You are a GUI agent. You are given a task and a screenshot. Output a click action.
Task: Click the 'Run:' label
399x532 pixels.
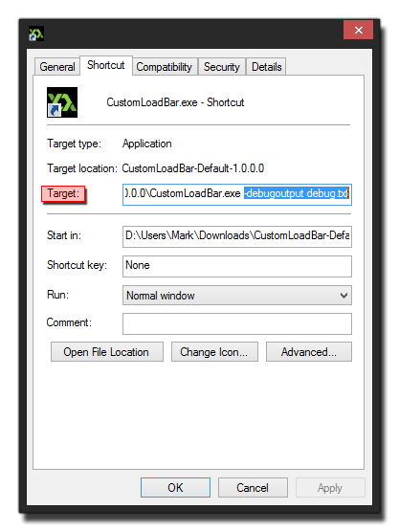(x=57, y=295)
